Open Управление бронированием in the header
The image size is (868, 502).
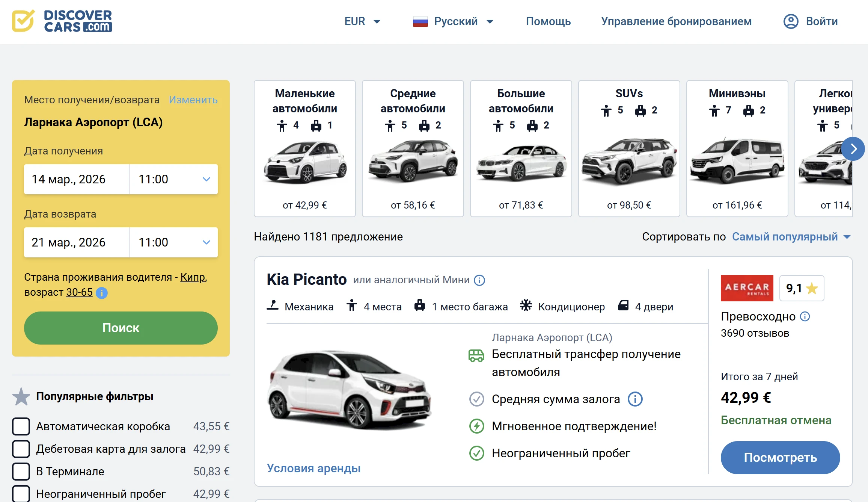(676, 21)
